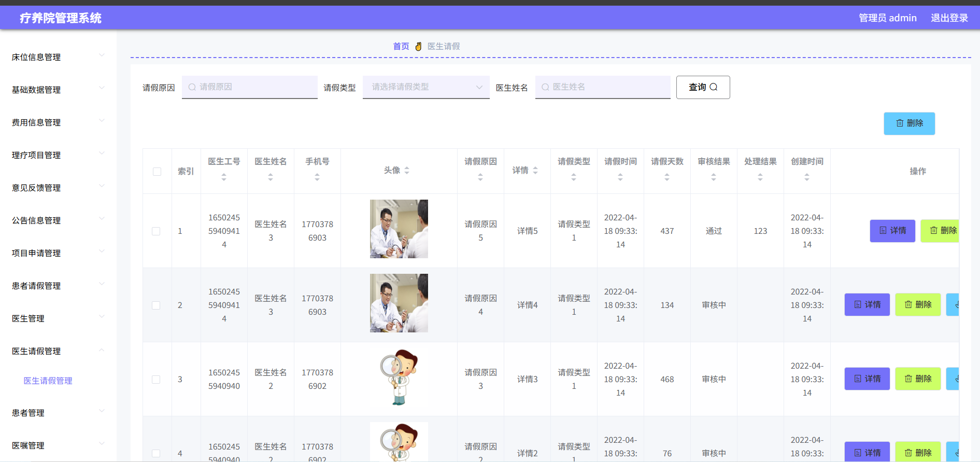Expand 床位信息管理 menu

pyautogui.click(x=58, y=57)
